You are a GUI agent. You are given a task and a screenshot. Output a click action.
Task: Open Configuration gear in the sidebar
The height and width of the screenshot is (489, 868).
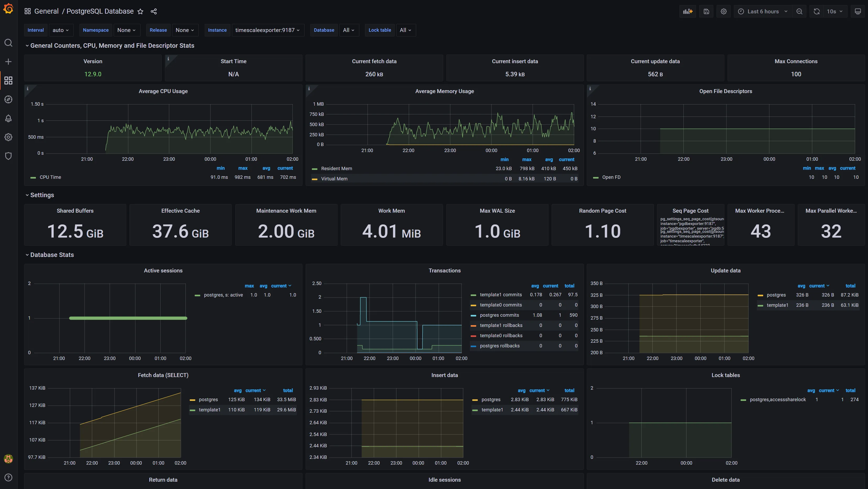tap(8, 137)
